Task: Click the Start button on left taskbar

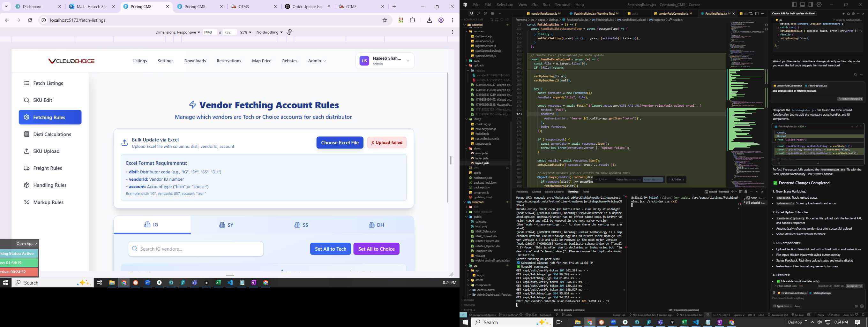Action: tap(6, 283)
